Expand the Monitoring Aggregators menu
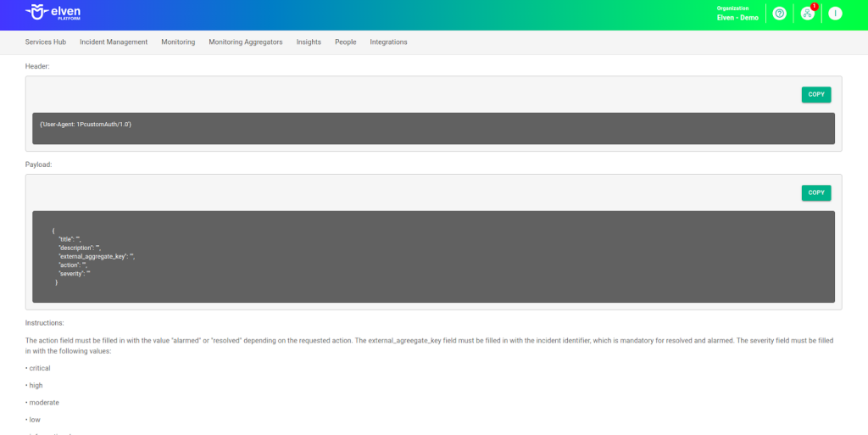 246,42
